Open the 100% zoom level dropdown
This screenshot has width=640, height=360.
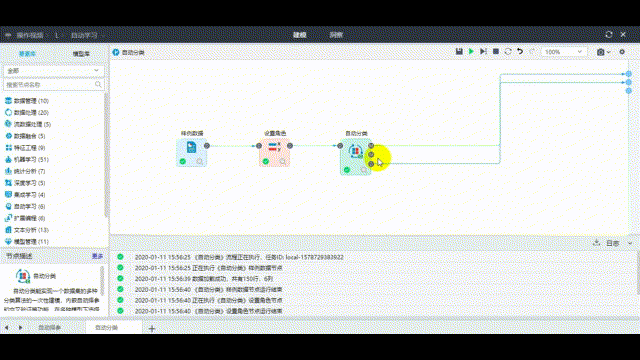(x=563, y=52)
